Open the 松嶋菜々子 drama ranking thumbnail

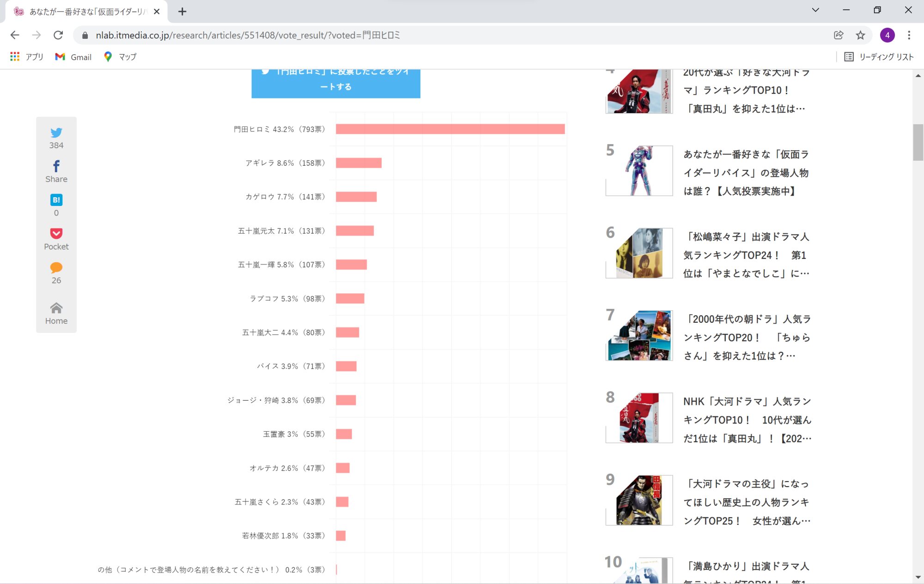click(x=639, y=253)
